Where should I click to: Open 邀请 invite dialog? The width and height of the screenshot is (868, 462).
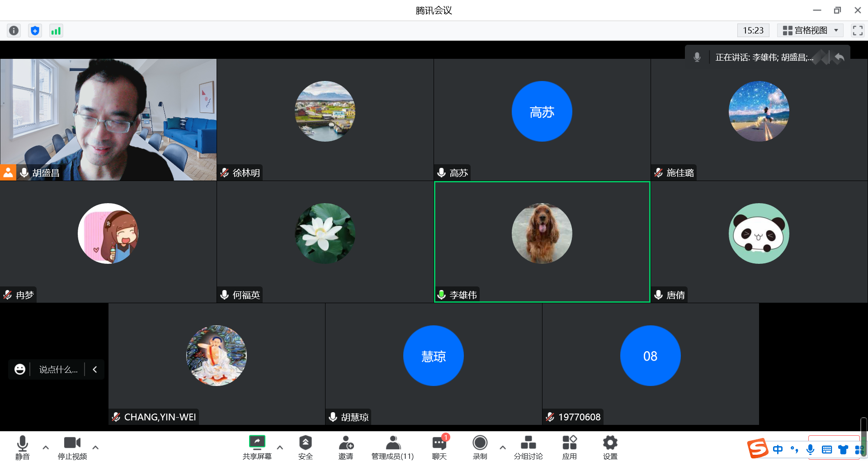click(x=346, y=448)
